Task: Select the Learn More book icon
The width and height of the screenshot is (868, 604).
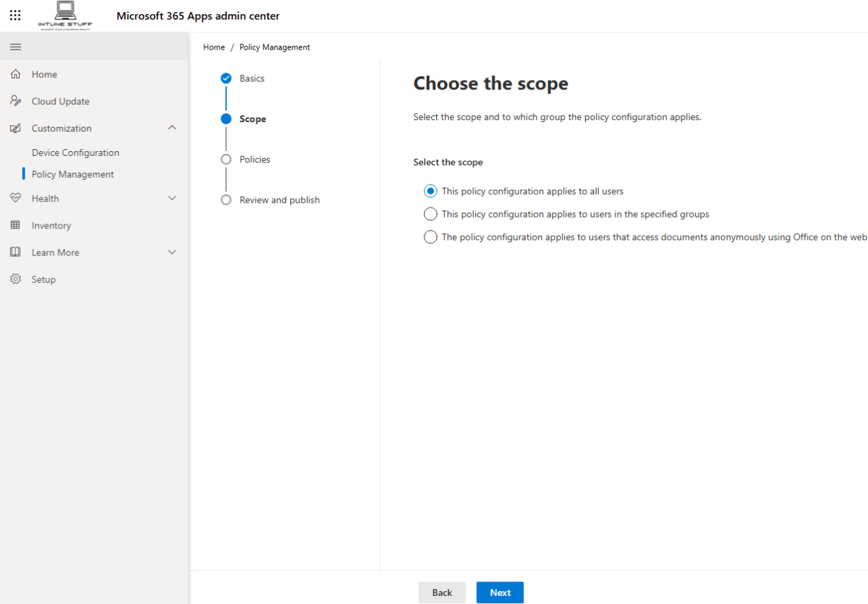Action: [14, 251]
